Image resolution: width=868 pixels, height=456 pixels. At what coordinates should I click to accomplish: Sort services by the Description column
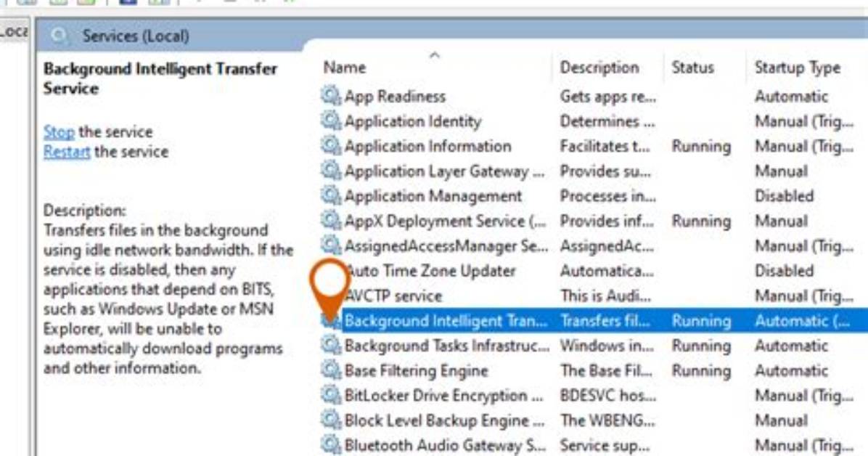click(599, 68)
